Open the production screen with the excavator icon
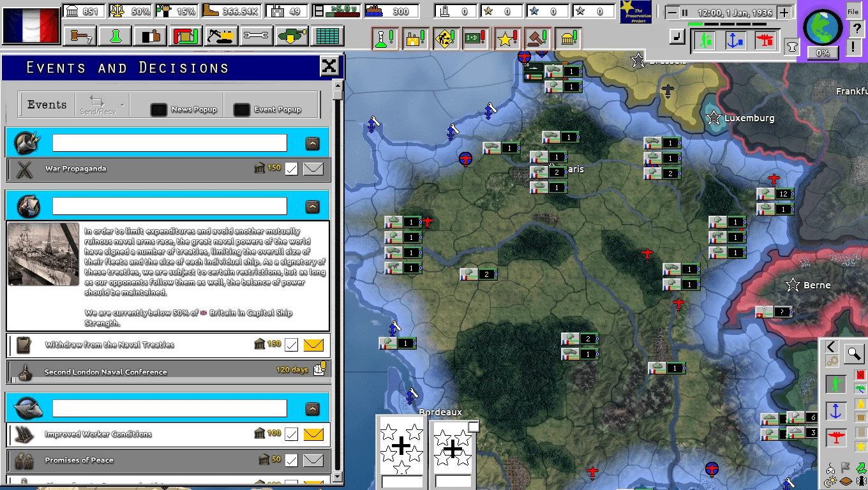Viewport: 868px width, 490px height. 220,36
